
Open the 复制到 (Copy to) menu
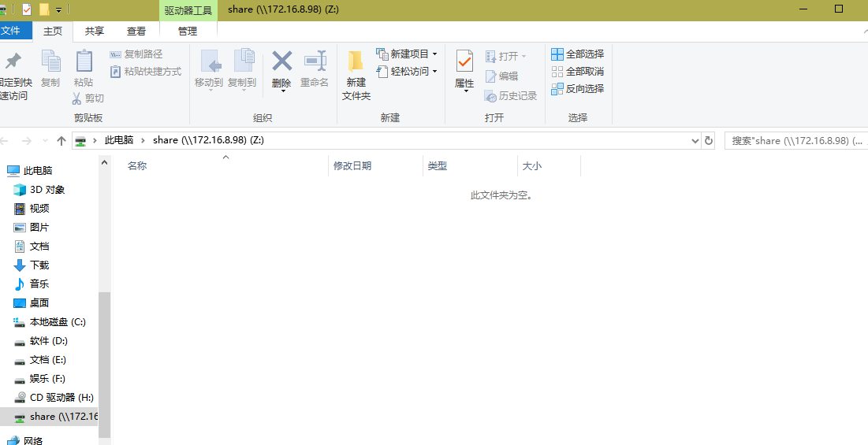[x=243, y=69]
